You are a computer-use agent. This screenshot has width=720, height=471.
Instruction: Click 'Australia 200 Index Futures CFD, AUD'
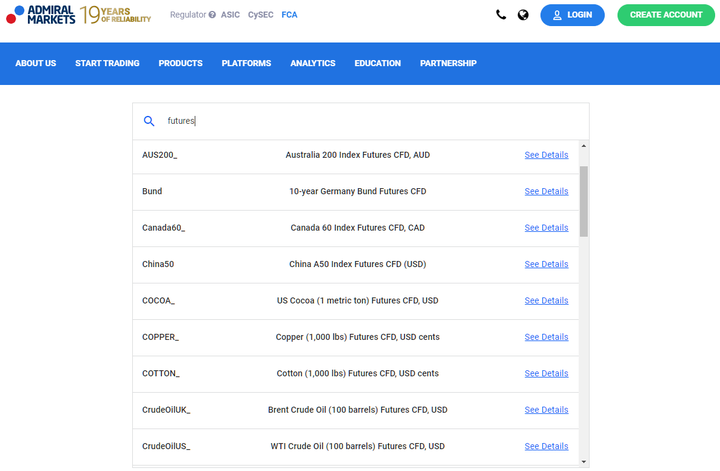(x=358, y=155)
